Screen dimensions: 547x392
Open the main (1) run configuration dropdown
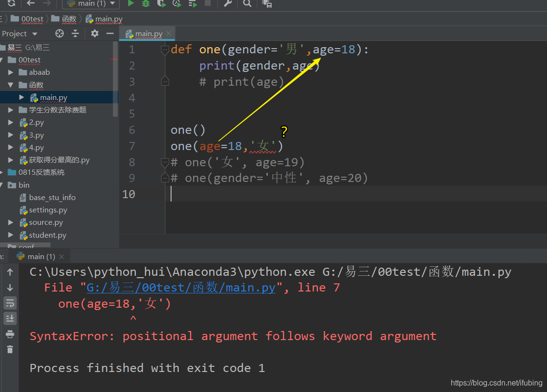(91, 3)
